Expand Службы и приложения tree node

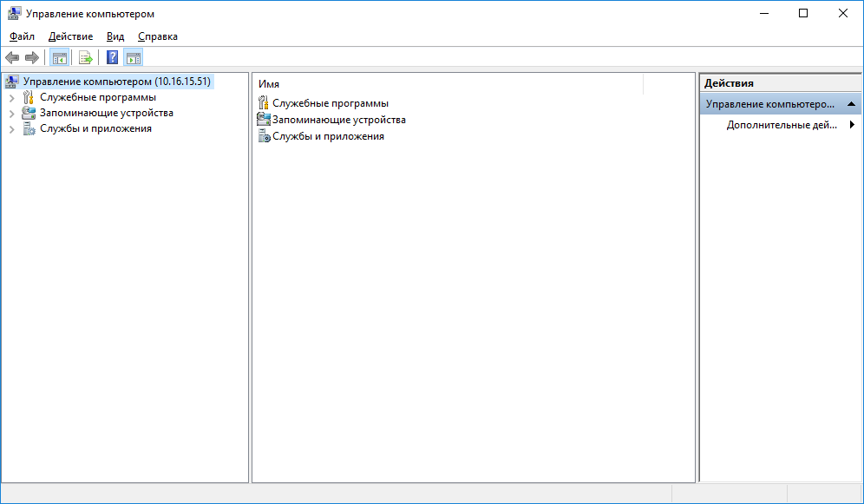pos(11,129)
